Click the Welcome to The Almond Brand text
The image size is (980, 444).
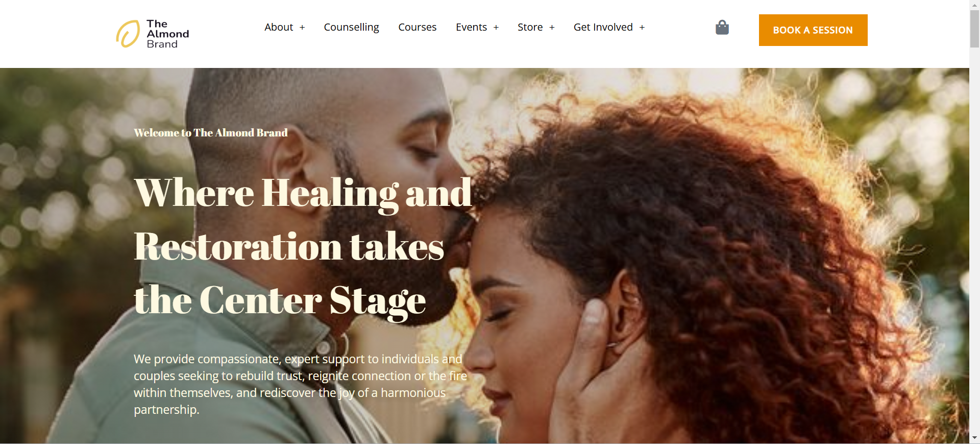point(210,133)
